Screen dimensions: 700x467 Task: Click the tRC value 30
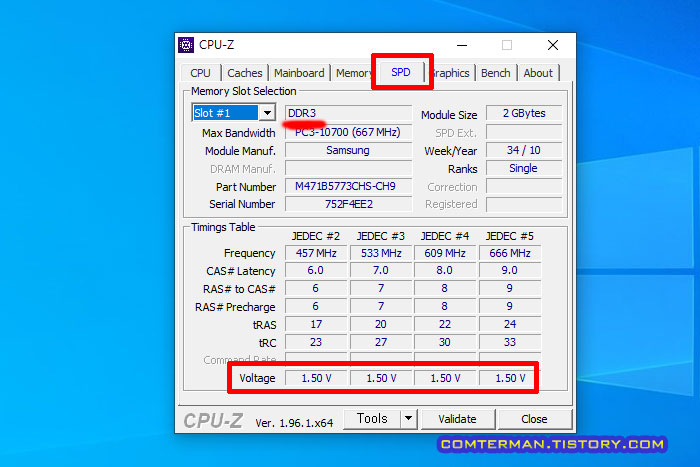coord(445,342)
